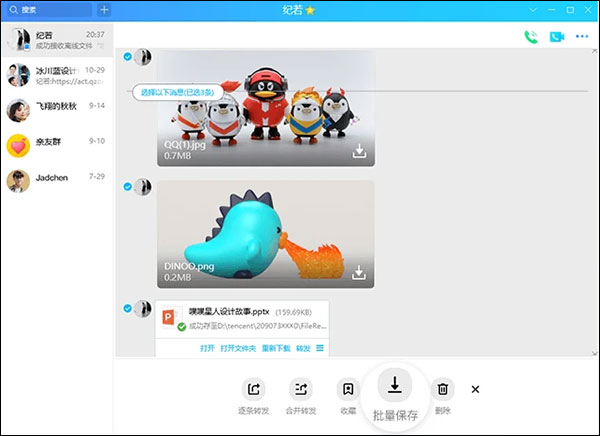
Task: Start a voice call with 纪若
Action: [530, 37]
